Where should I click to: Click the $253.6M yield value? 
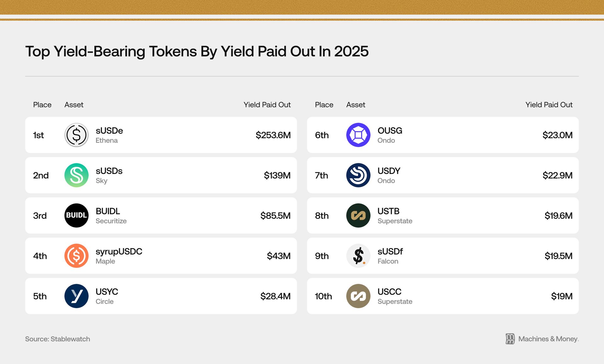pyautogui.click(x=273, y=135)
